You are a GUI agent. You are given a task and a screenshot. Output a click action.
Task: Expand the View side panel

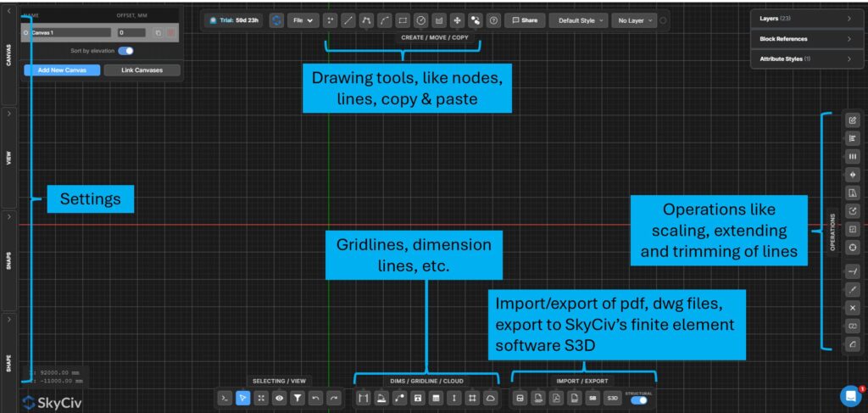click(8, 158)
